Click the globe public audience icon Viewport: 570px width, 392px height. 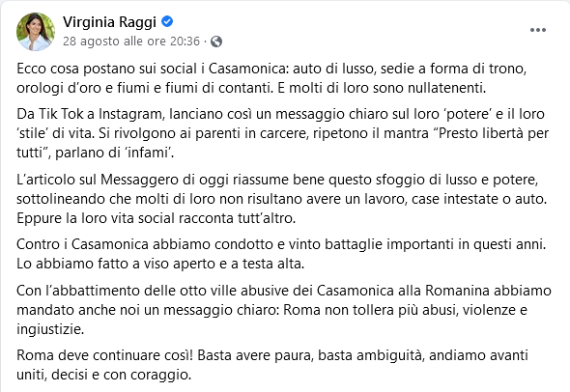pyautogui.click(x=216, y=42)
